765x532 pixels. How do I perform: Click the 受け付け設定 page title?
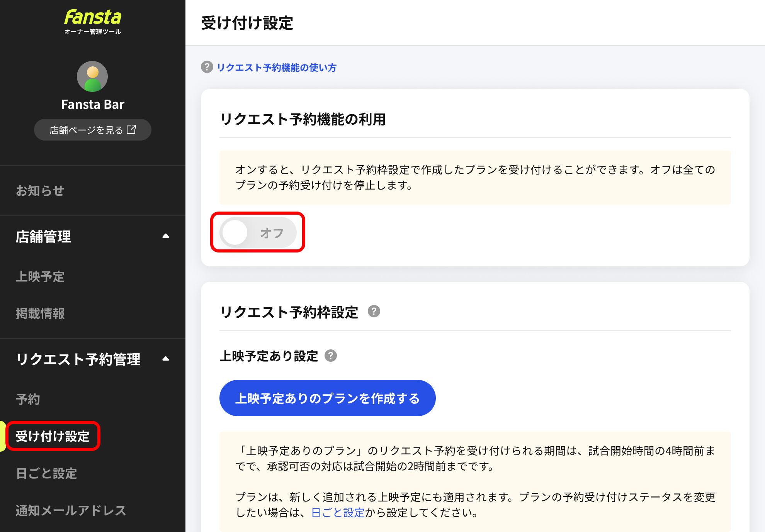247,23
